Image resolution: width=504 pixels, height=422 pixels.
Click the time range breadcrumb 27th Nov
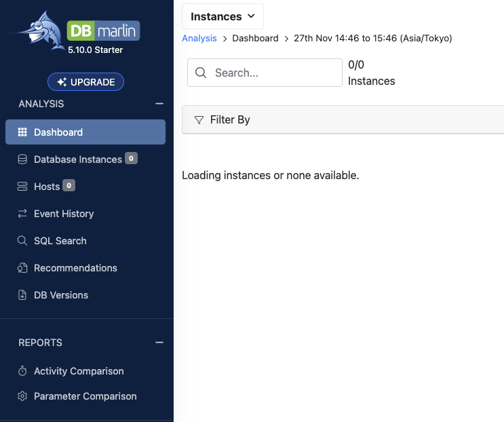(373, 38)
